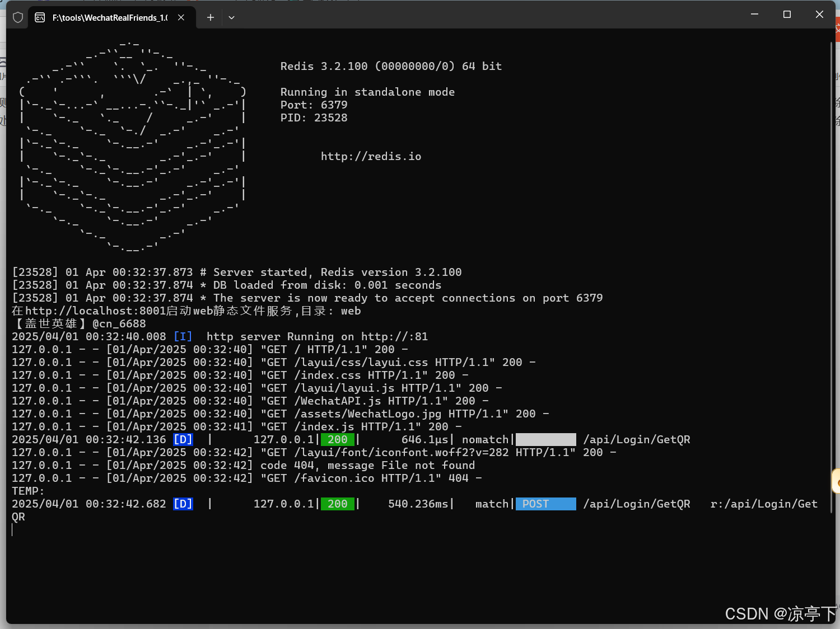Click the [D] marker on the 00:32:42.136 line
Viewport: 840px width, 629px height.
pyautogui.click(x=183, y=439)
